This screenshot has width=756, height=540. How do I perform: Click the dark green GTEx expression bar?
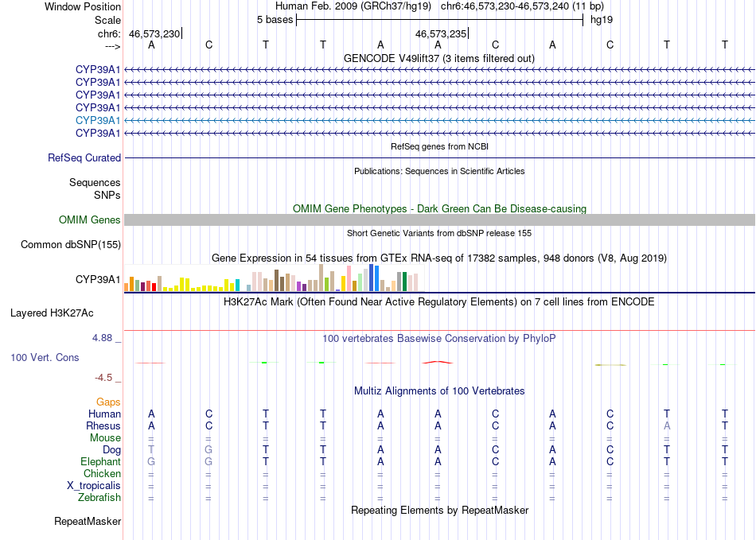point(404,282)
